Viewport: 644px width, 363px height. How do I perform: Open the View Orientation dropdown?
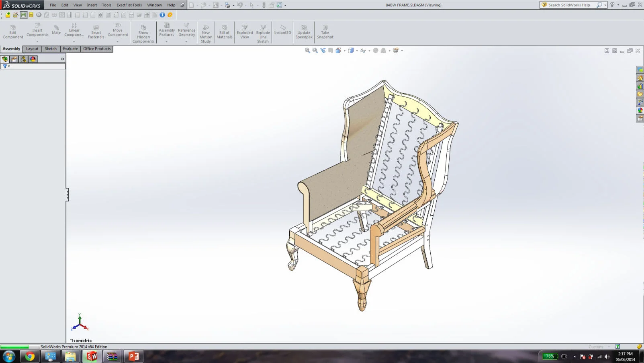[x=345, y=50]
